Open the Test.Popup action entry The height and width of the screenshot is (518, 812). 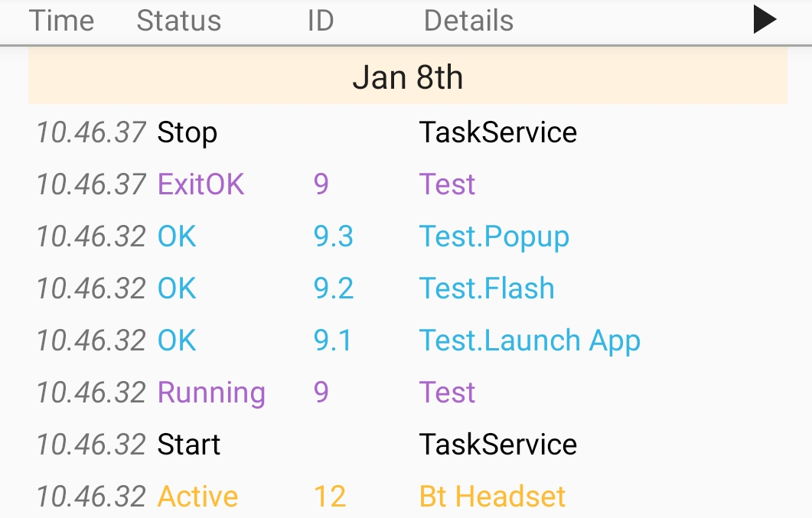tap(494, 236)
